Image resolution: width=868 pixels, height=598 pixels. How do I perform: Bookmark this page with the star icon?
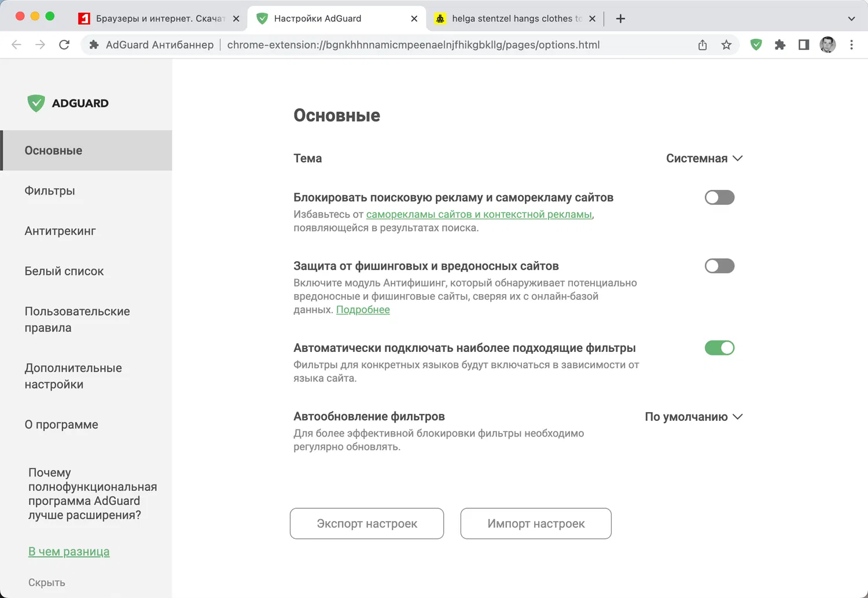coord(726,45)
